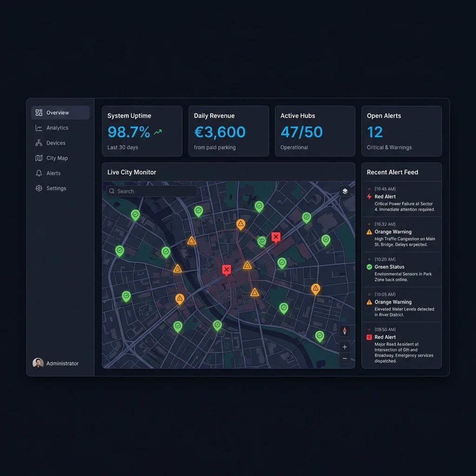The width and height of the screenshot is (476, 476).
Task: Click the Daily Revenue card
Action: pos(229,132)
